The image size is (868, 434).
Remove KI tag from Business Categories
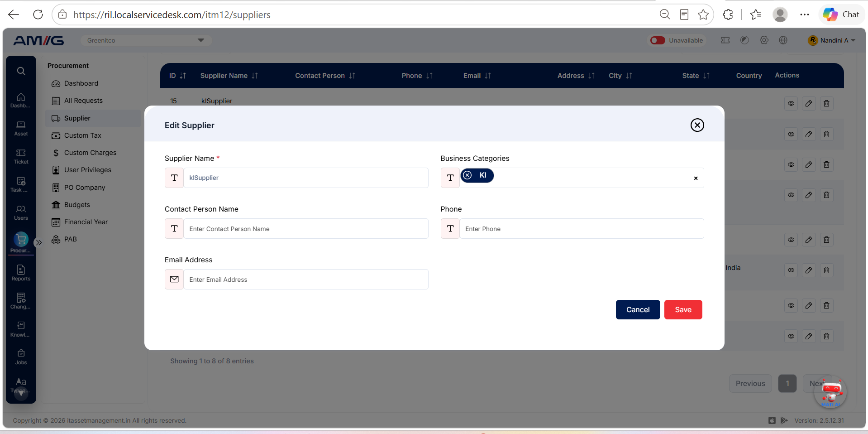click(x=467, y=175)
